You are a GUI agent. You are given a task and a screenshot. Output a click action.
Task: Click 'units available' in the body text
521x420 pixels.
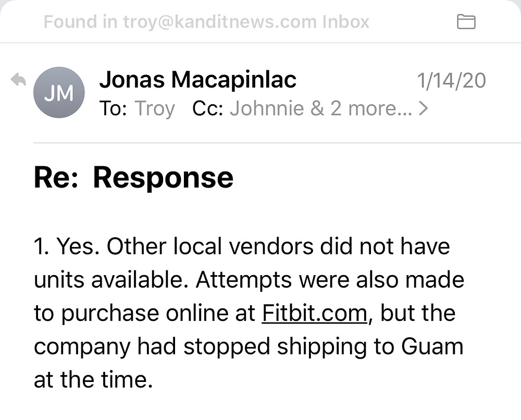(x=113, y=280)
